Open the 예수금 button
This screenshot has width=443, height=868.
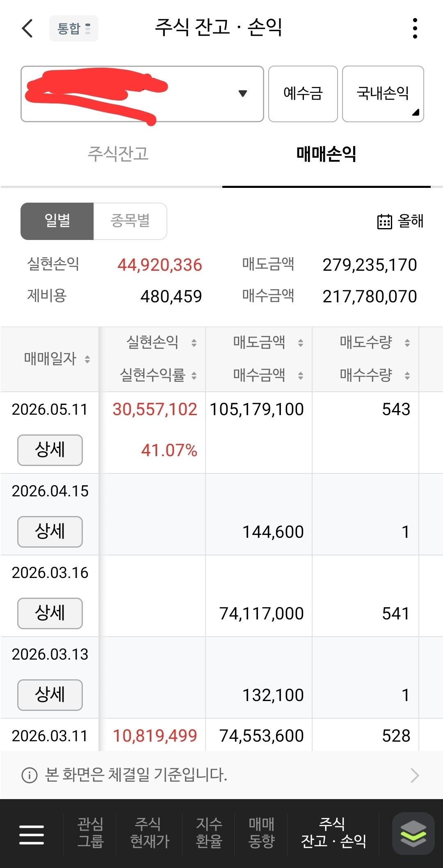pyautogui.click(x=303, y=94)
